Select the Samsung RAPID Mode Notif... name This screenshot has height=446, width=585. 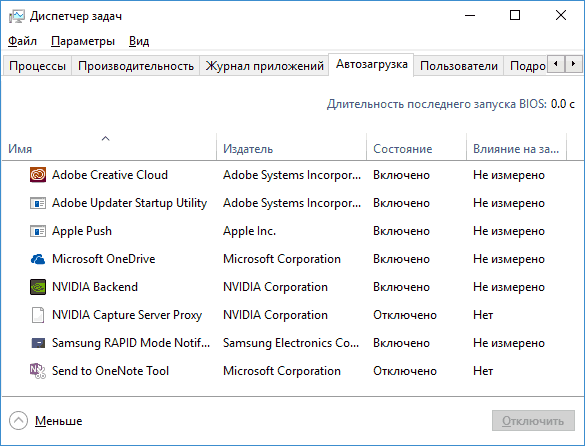[x=131, y=343]
